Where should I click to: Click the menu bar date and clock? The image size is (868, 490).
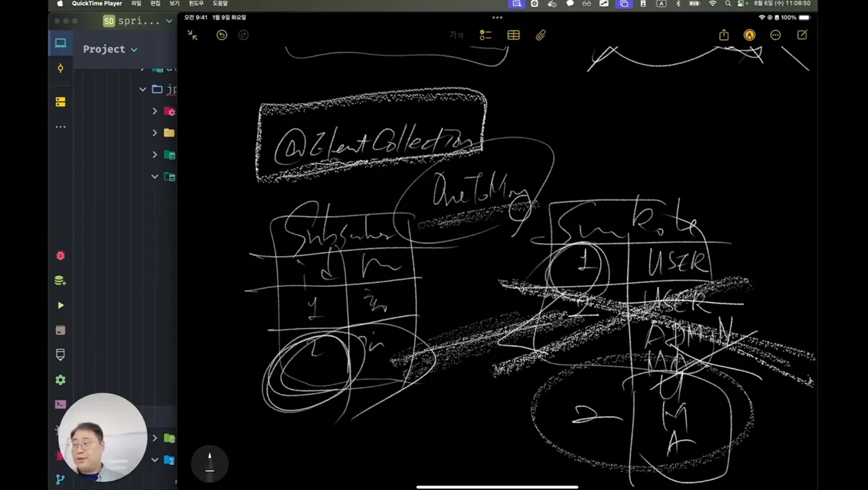[x=782, y=3]
